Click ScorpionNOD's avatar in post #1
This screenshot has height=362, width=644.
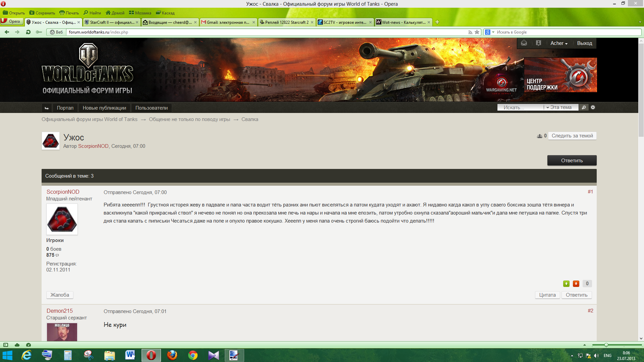(62, 219)
